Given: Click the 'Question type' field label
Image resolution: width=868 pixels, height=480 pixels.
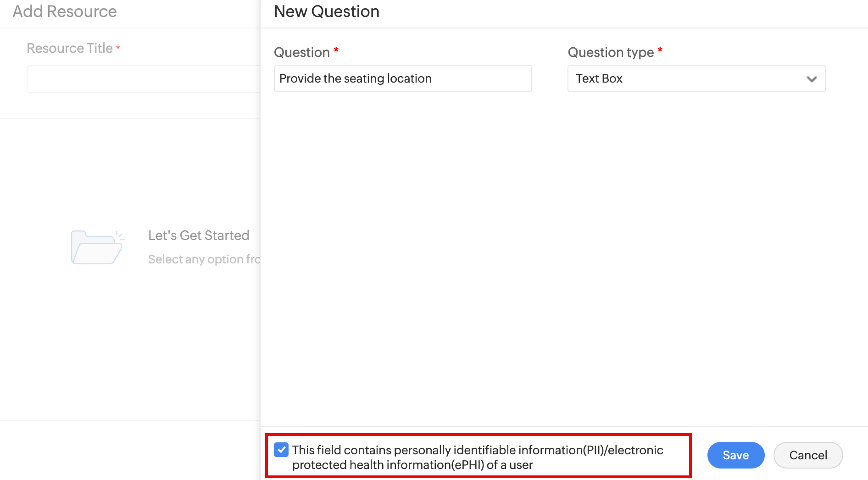Looking at the screenshot, I should pos(611,52).
